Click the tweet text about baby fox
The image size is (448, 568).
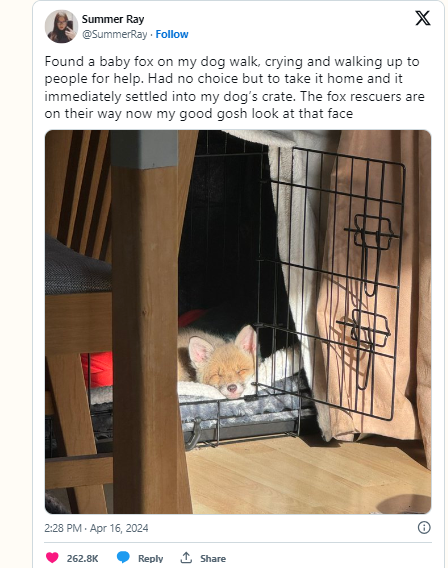[234, 87]
